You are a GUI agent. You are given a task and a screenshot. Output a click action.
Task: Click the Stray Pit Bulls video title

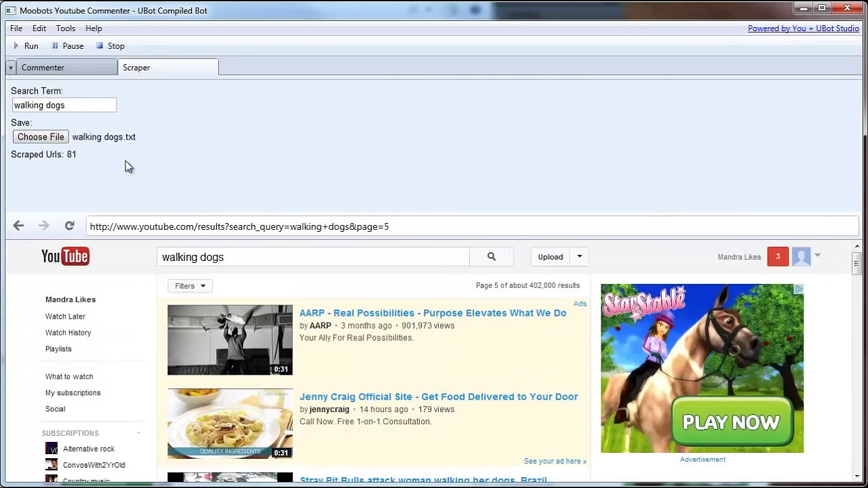[x=423, y=480]
